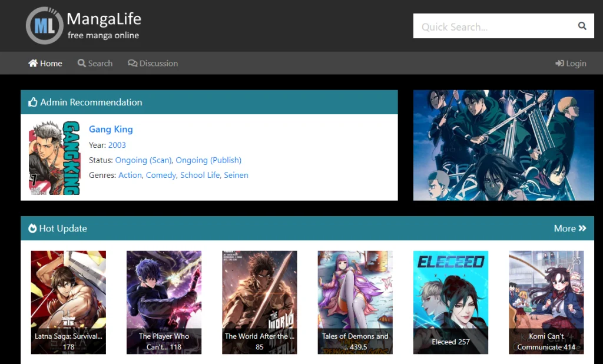
Task: Open the Gang King cover thumbnail
Action: (54, 157)
